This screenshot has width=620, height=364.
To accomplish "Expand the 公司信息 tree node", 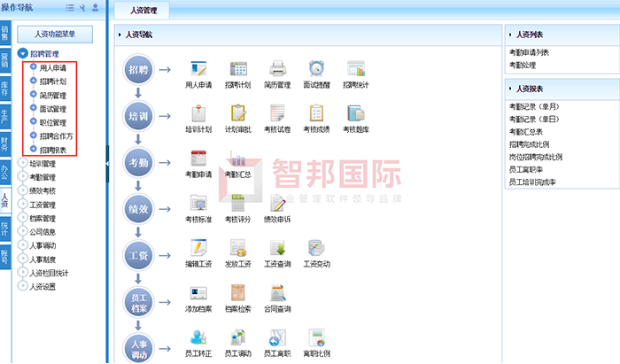I will (x=23, y=232).
